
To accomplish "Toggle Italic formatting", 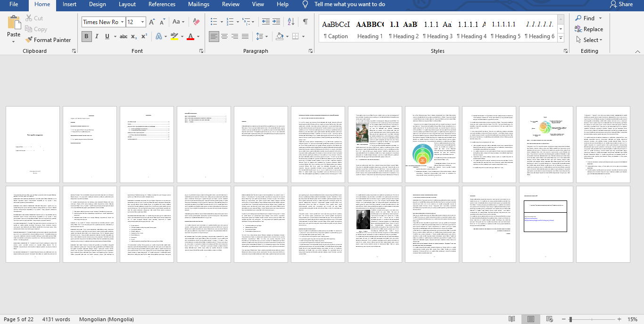I will click(x=97, y=36).
